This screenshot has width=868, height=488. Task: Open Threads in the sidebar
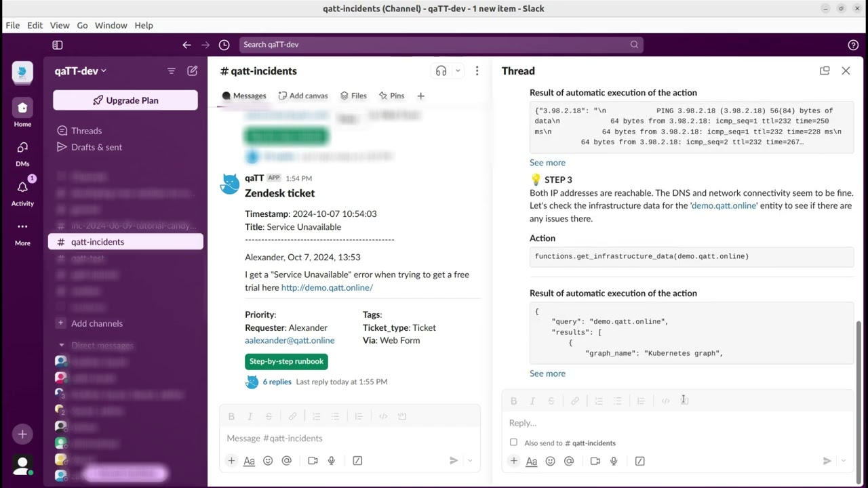(x=86, y=131)
